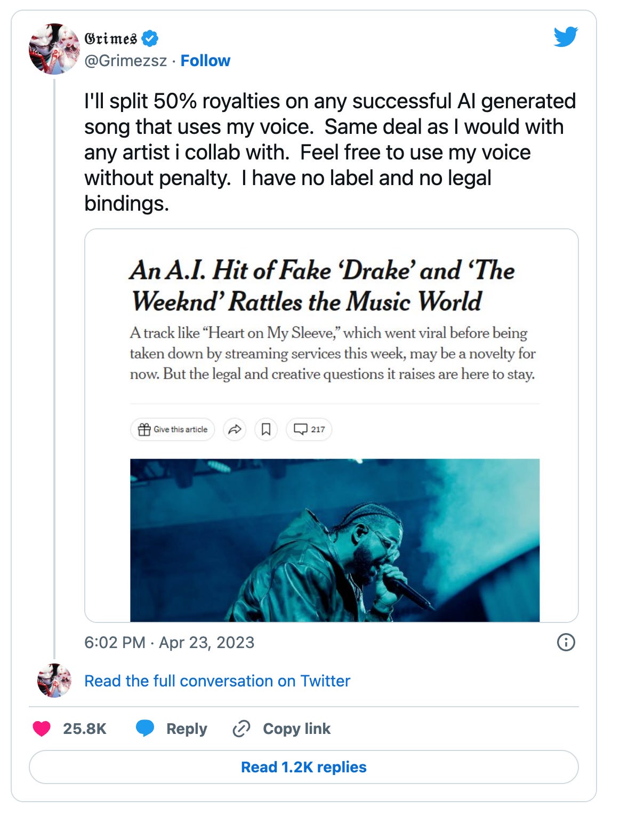Click Read the full conversation on Twitter
The width and height of the screenshot is (644, 815).
pos(217,681)
